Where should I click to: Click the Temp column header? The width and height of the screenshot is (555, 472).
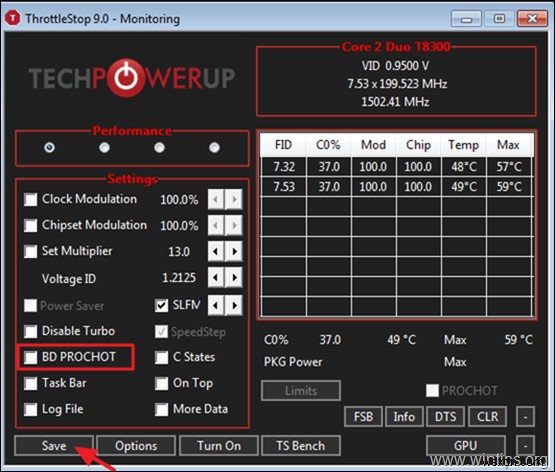click(x=463, y=145)
